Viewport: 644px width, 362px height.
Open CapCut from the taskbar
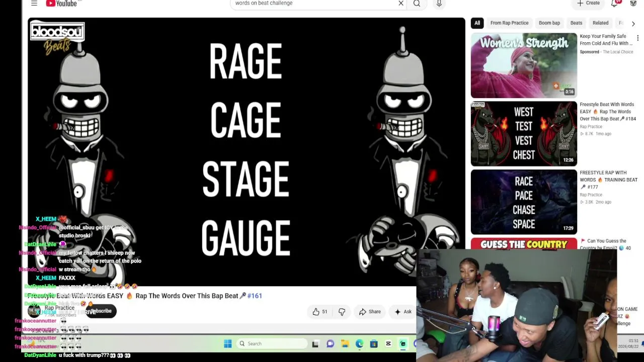coord(388,344)
